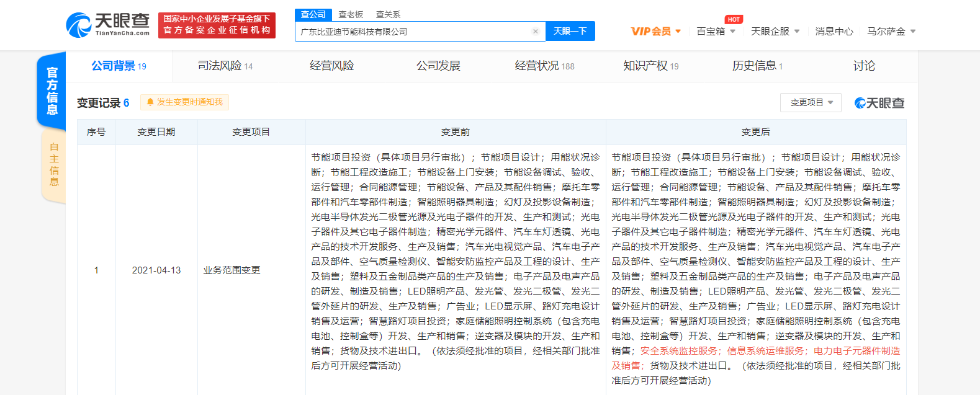Expand the 天眼企服 menu

[775, 31]
